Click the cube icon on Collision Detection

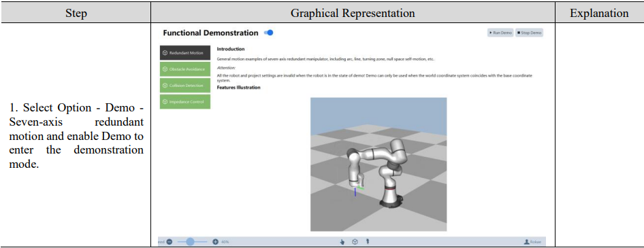[165, 85]
